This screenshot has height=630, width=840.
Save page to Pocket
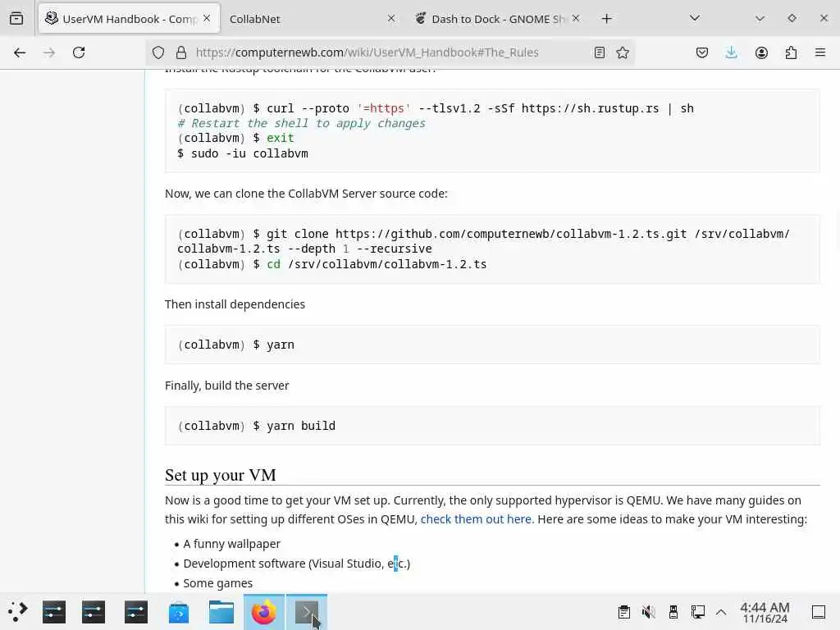click(x=702, y=52)
